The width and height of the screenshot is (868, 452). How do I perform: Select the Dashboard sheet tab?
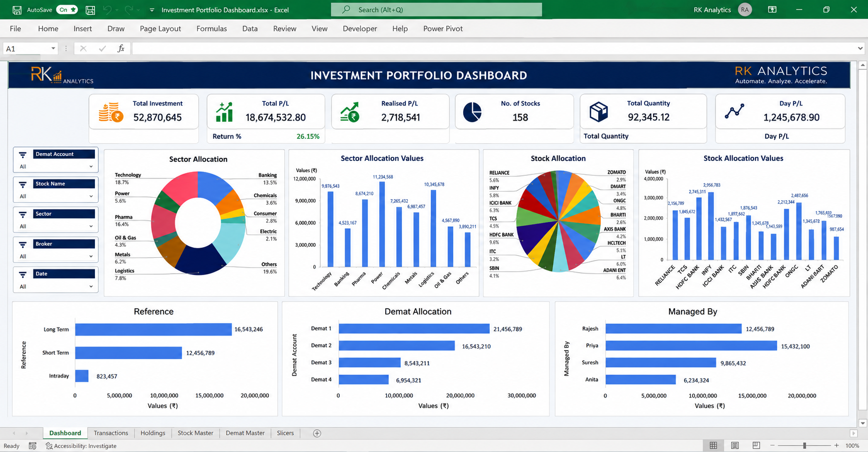coord(65,433)
